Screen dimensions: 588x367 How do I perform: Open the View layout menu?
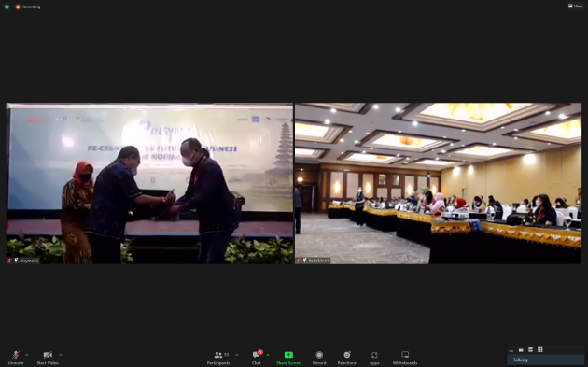tap(576, 6)
